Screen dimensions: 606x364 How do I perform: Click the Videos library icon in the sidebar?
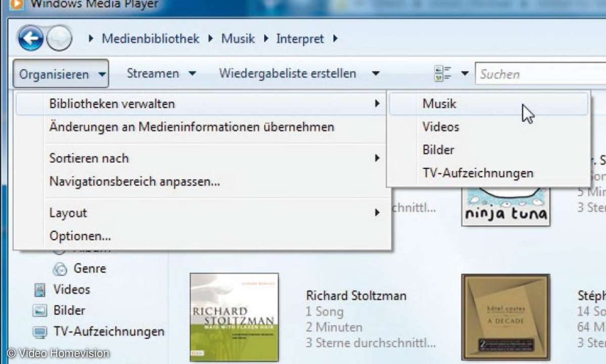40,290
